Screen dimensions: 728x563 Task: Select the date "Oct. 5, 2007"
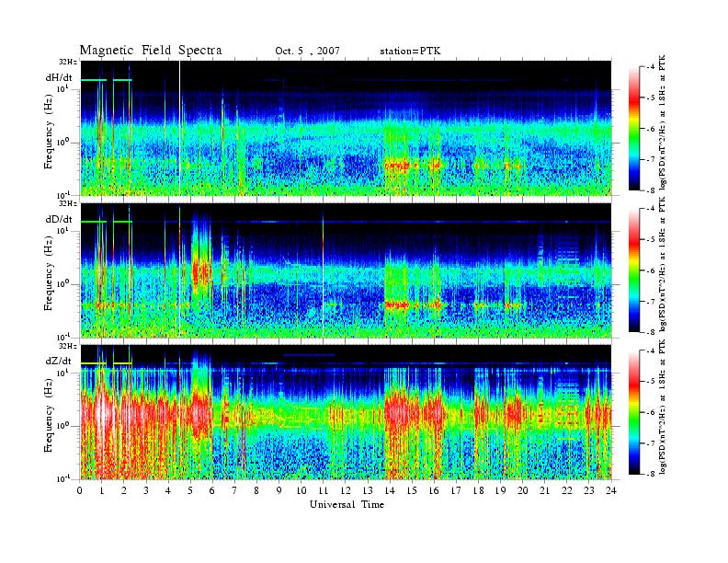tap(307, 52)
